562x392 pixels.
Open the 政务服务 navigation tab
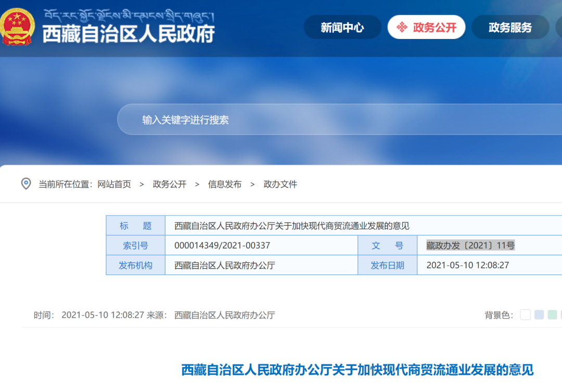[510, 27]
